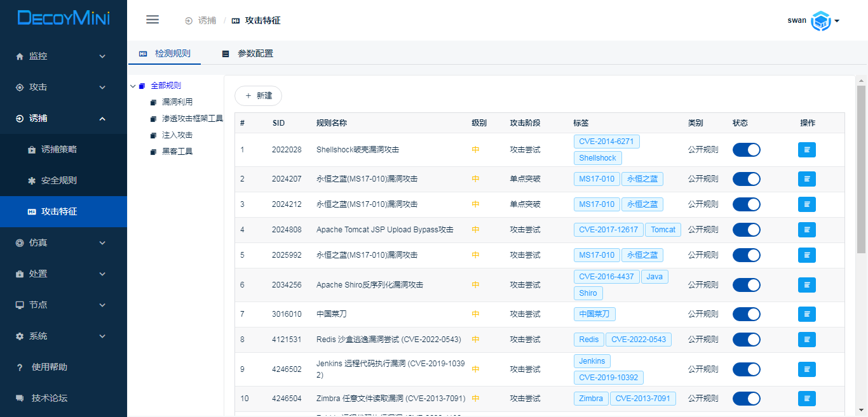This screenshot has height=417, width=868.
Task: Click action icon for 中国菜刀 rule
Action: click(x=806, y=314)
